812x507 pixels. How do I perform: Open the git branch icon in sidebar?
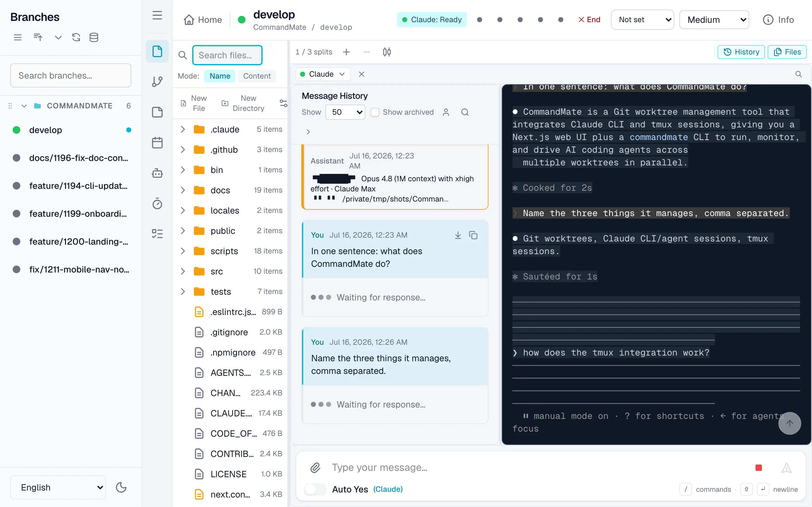[x=157, y=81]
